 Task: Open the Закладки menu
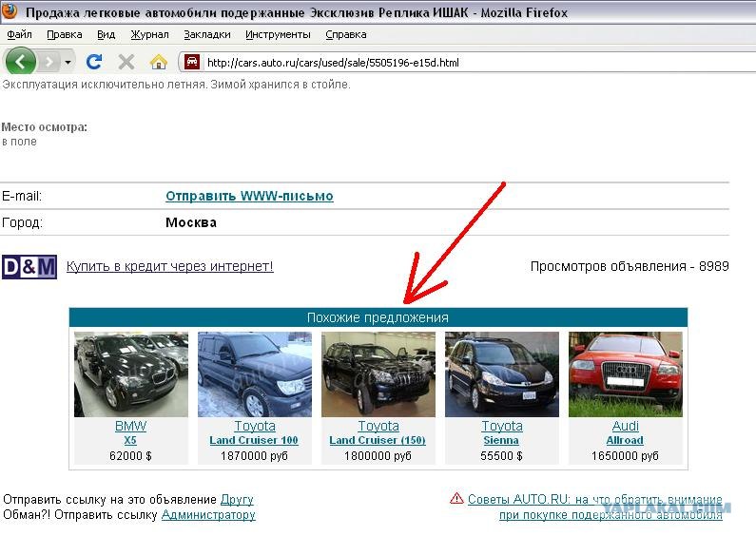207,35
